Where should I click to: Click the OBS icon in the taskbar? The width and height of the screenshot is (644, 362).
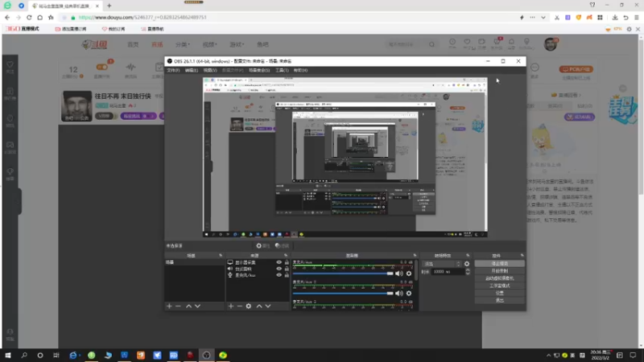point(207,356)
